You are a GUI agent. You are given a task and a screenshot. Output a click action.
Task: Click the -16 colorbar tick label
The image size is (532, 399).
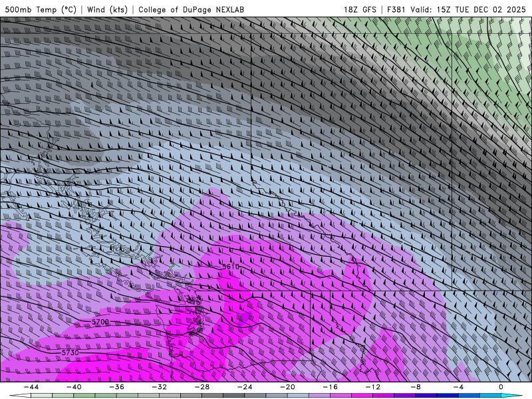pos(330,387)
